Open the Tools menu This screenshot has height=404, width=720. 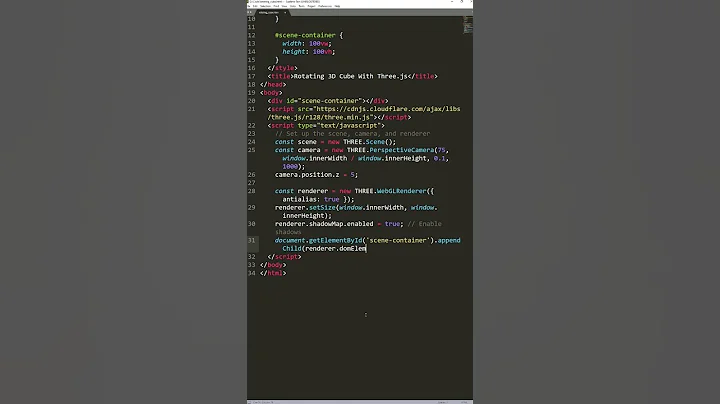301,6
